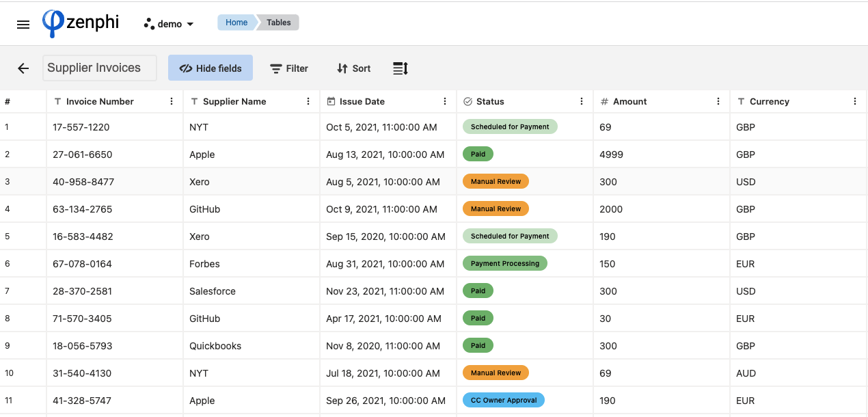Screen dimensions: 868x417
Task: Open Amount column options menu
Action: pyautogui.click(x=718, y=101)
